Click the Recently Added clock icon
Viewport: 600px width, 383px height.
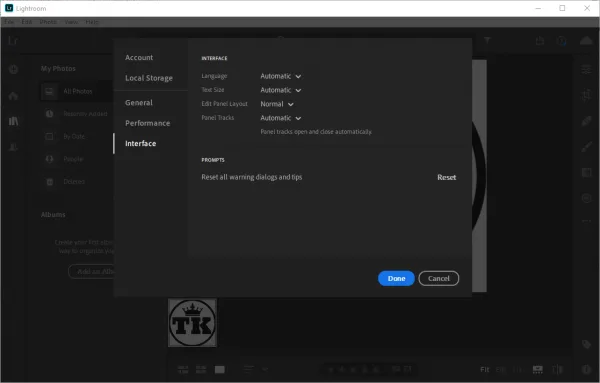click(x=49, y=114)
